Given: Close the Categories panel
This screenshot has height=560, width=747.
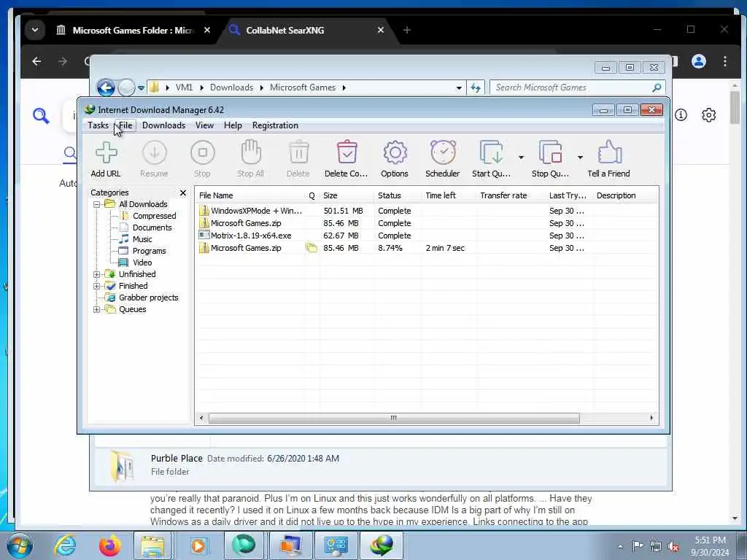Looking at the screenshot, I should point(183,192).
